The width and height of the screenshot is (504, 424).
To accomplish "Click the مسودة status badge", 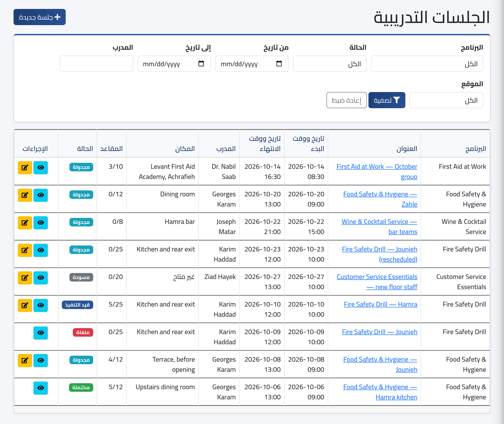I will pos(81,277).
